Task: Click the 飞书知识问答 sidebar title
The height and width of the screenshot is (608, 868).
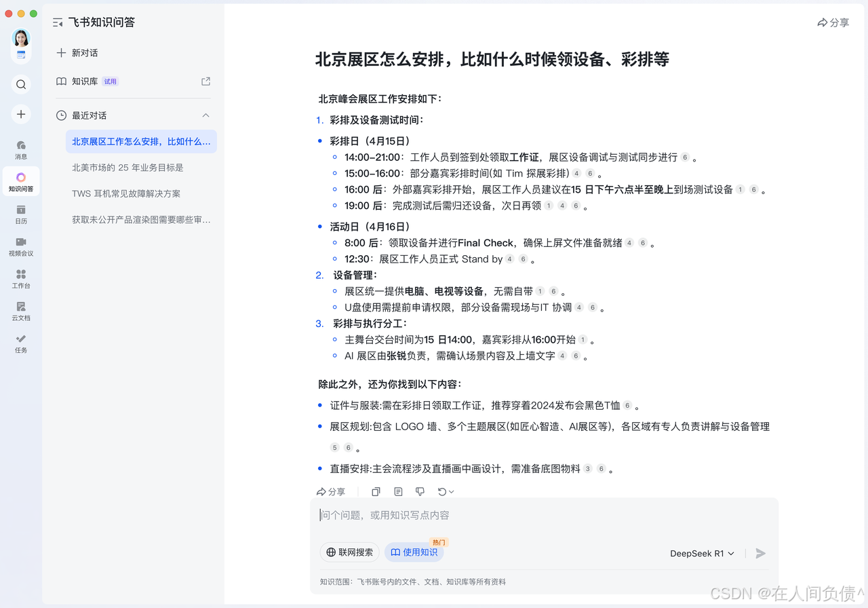Action: pyautogui.click(x=101, y=22)
